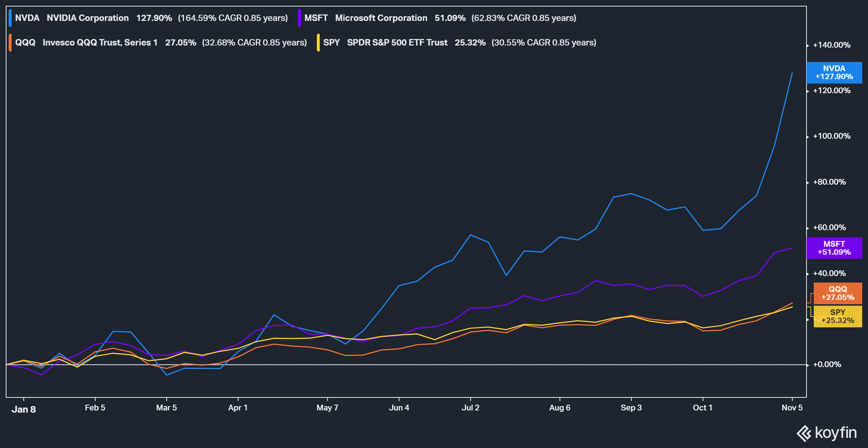Click 'NVIDIA Corporation' name in legend
Image resolution: width=868 pixels, height=448 pixels.
88,18
